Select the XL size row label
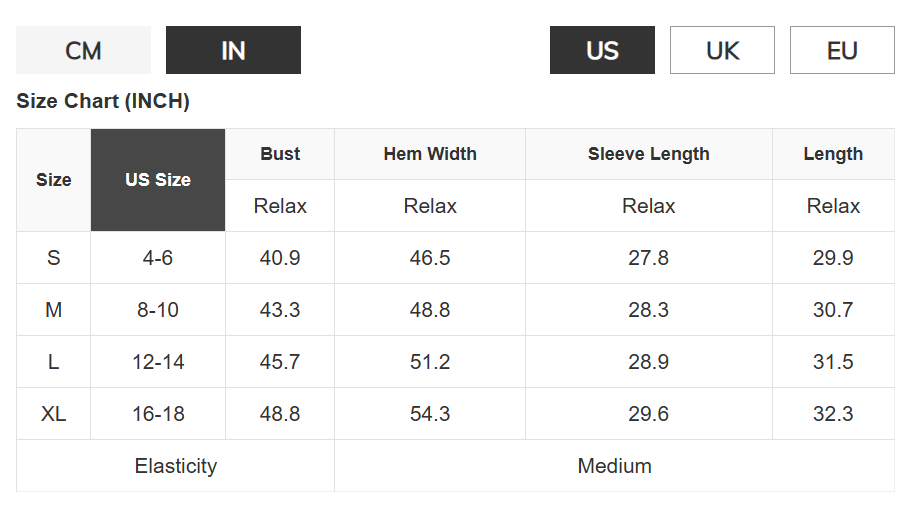This screenshot has height=512, width=919. click(54, 414)
